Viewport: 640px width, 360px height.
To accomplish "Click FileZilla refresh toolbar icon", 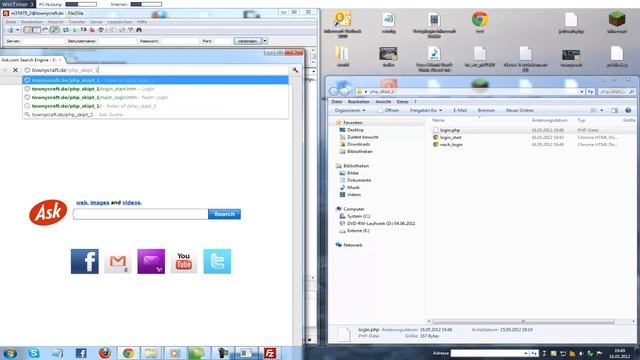I will (x=66, y=30).
